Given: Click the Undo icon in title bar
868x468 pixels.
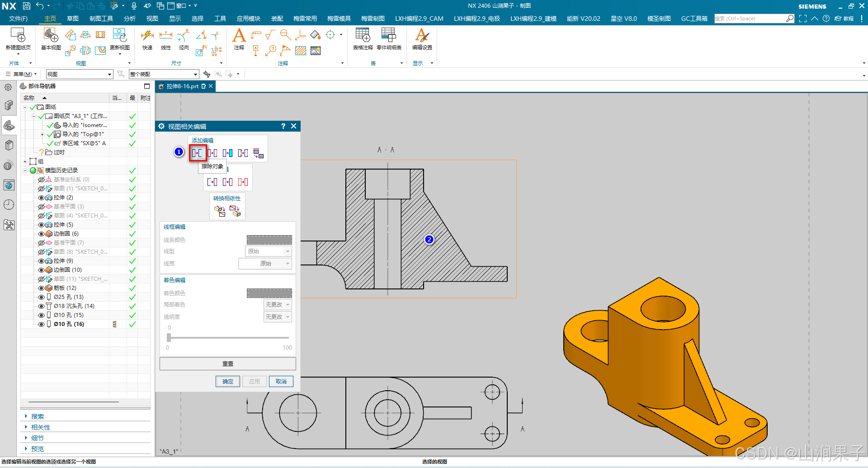Looking at the screenshot, I should point(40,6).
